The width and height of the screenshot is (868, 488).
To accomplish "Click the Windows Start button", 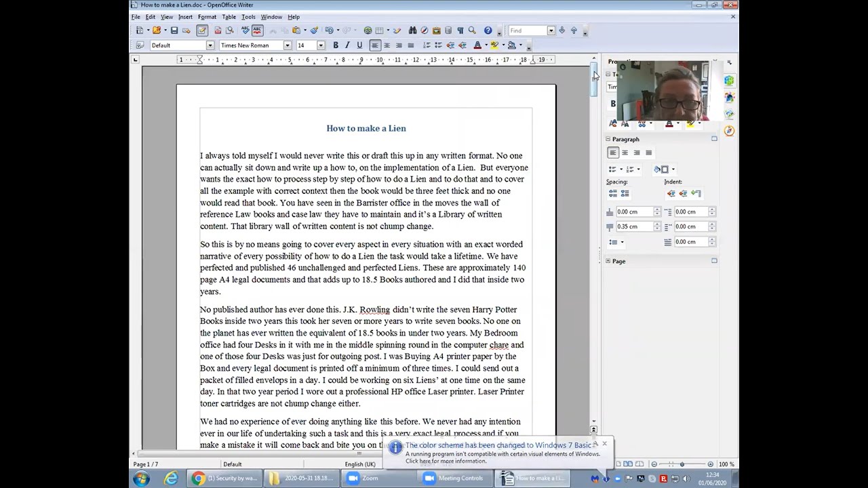I will (x=142, y=479).
